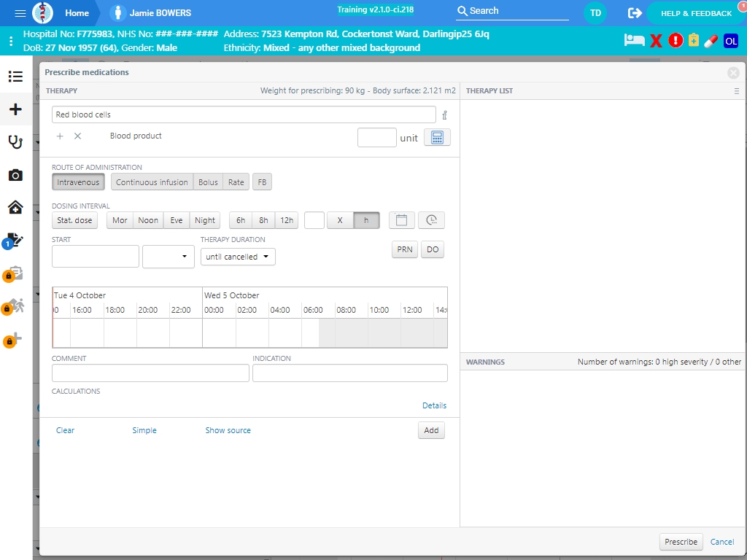Image resolution: width=747 pixels, height=560 pixels.
Task: Open the Start time dropdown
Action: click(x=169, y=257)
